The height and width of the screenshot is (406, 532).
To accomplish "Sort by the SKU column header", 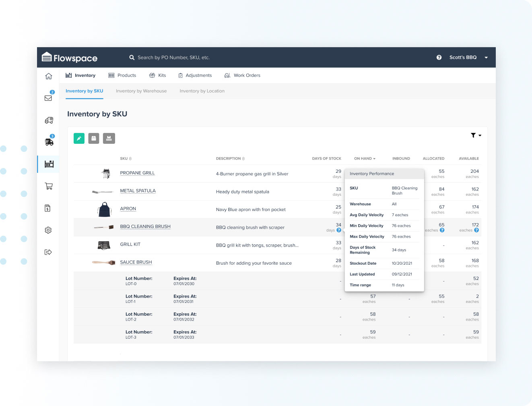I will 126,159.
